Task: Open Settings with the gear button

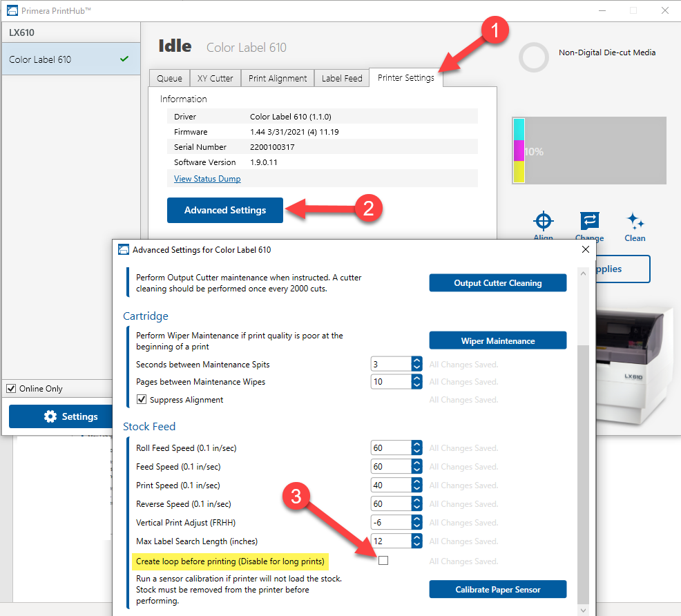Action: coord(61,416)
